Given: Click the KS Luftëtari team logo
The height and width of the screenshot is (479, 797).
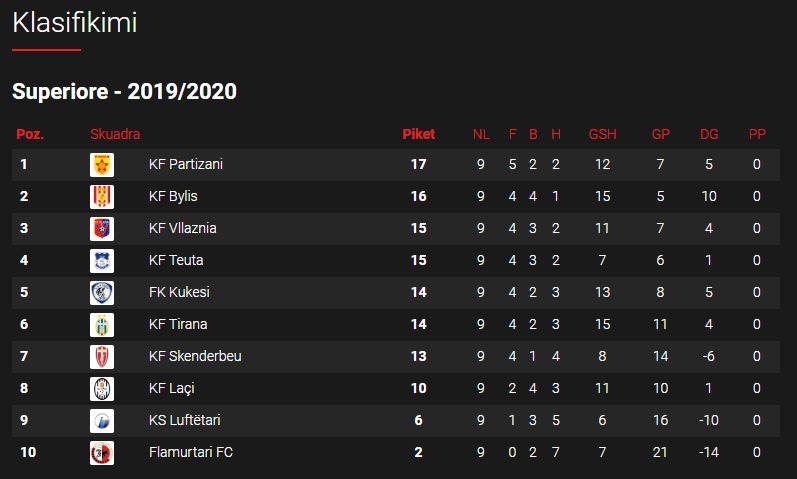Looking at the screenshot, I should click(x=102, y=421).
